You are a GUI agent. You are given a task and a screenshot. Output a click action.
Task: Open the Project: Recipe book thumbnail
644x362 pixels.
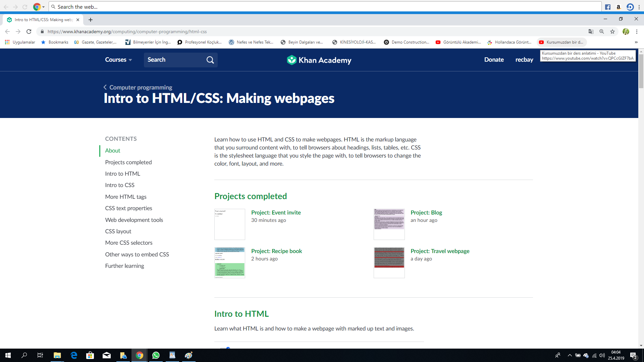pos(230,263)
